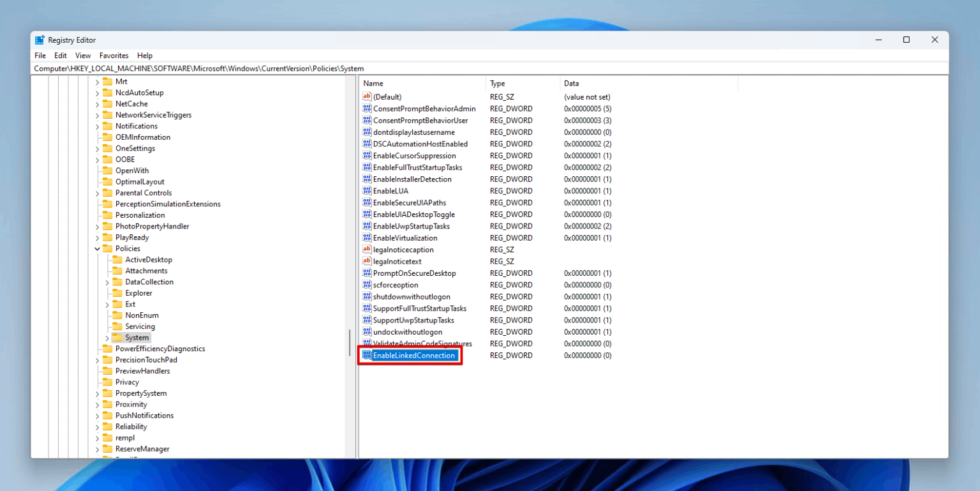Click the string icon next to legalnoticecaption
Viewport: 980px width, 491px height.
[x=367, y=249]
